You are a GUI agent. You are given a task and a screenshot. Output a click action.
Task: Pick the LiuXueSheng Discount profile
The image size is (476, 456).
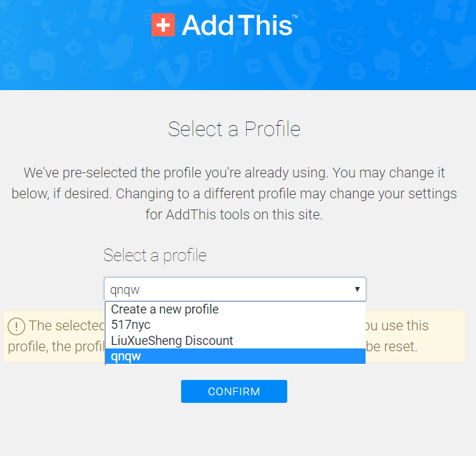(172, 341)
